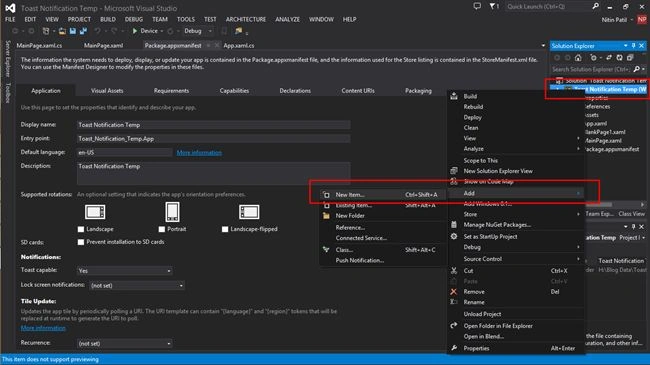650x365 pixels.
Task: Open the Nitin Patil account dropdown
Action: (x=632, y=19)
